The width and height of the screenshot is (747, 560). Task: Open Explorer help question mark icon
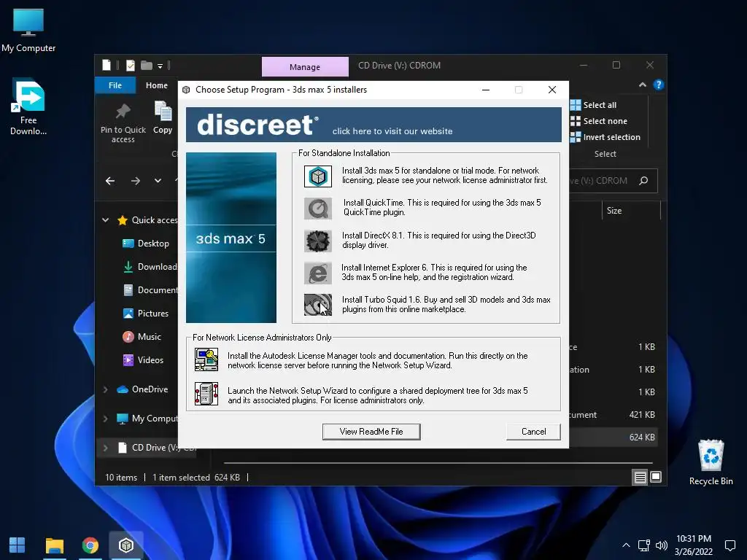[x=659, y=85]
